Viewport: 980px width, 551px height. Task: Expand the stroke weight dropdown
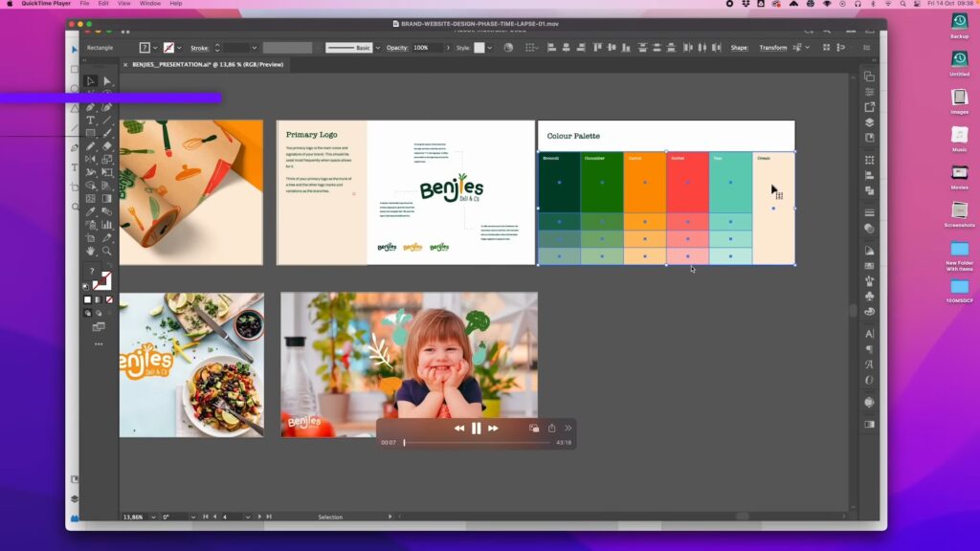pyautogui.click(x=255, y=48)
